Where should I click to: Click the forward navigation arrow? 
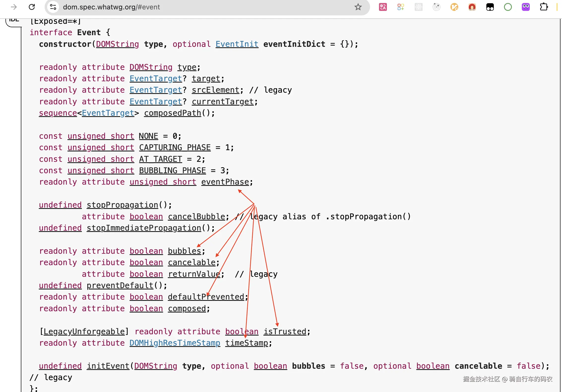(x=14, y=7)
